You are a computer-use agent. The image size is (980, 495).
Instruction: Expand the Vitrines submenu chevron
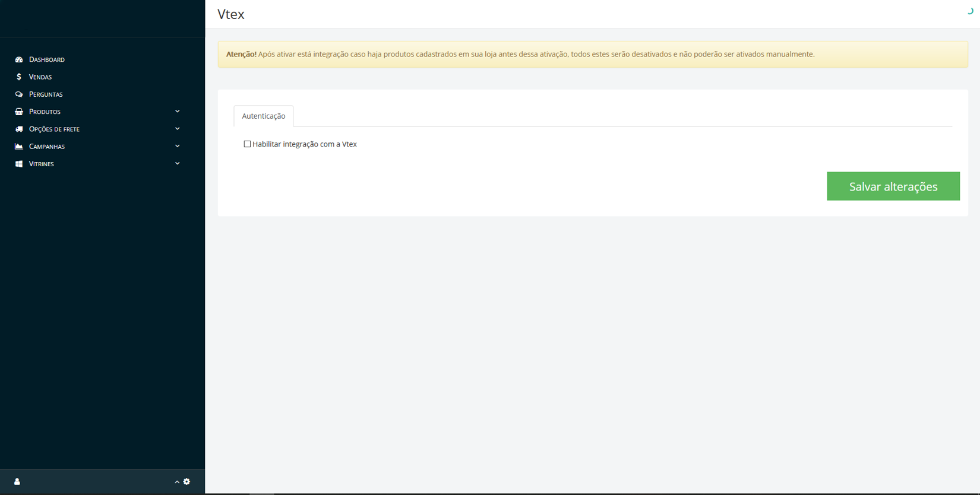click(178, 163)
